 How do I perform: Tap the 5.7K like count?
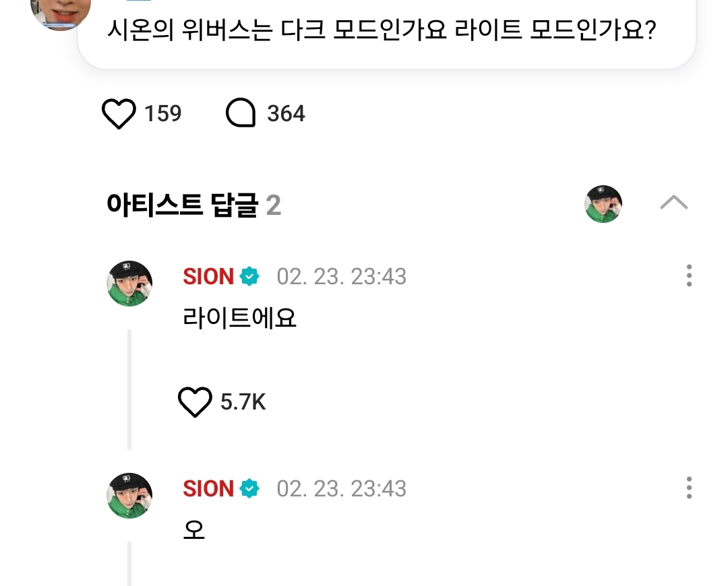click(243, 402)
